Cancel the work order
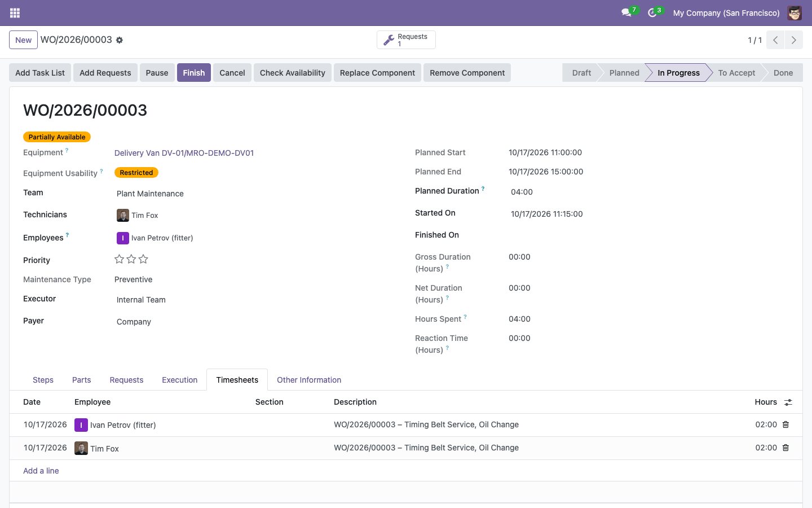Screen dimensions: 812x508 tap(232, 73)
